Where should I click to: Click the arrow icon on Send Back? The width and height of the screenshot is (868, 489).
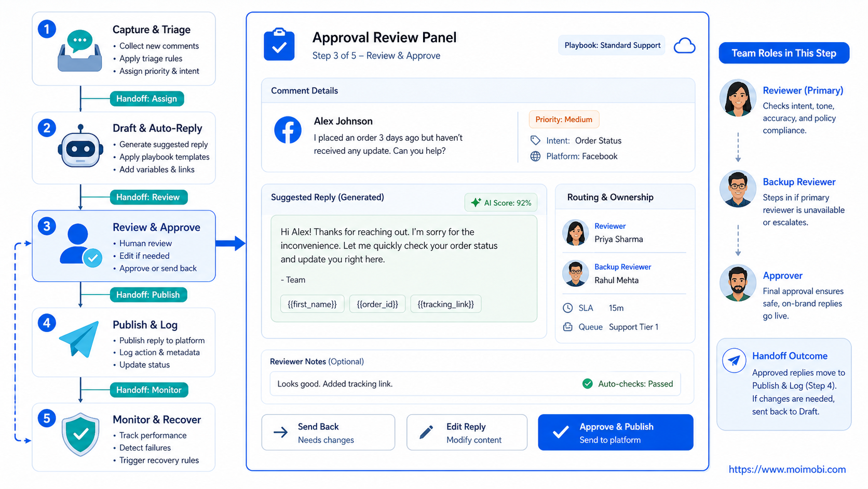coord(281,432)
